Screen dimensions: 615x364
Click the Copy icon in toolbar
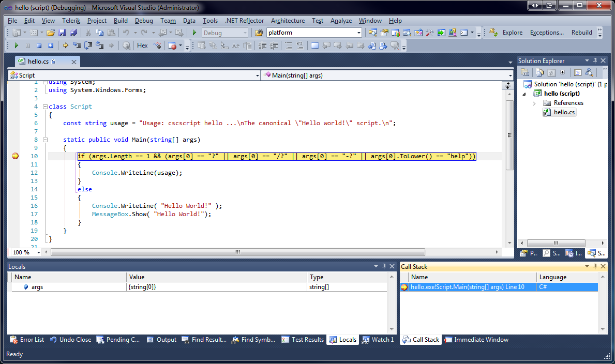(100, 33)
